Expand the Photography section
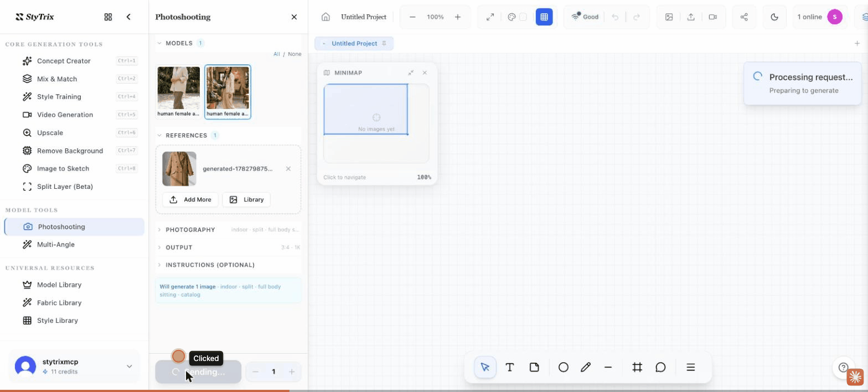Screen dimensions: 868x392 (x=229, y=230)
